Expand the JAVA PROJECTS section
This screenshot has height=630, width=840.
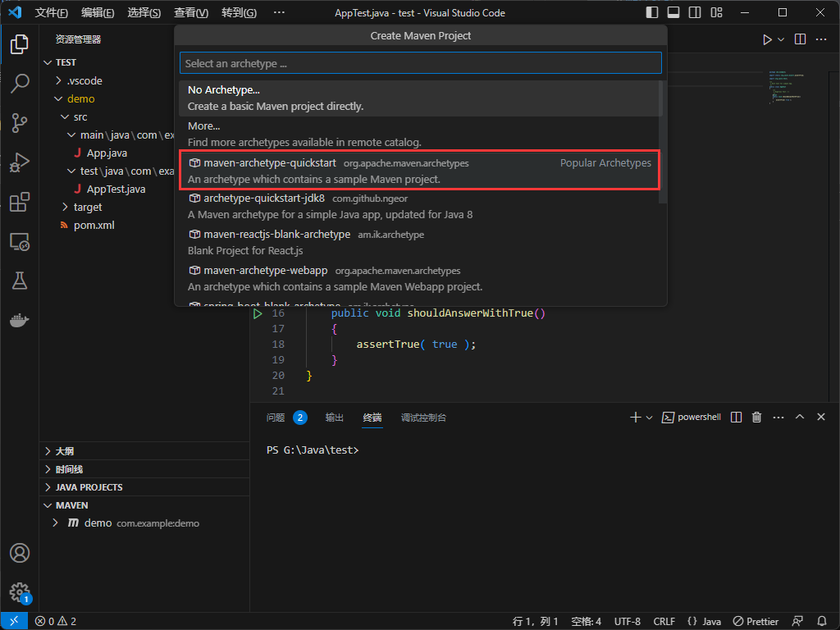pos(89,487)
